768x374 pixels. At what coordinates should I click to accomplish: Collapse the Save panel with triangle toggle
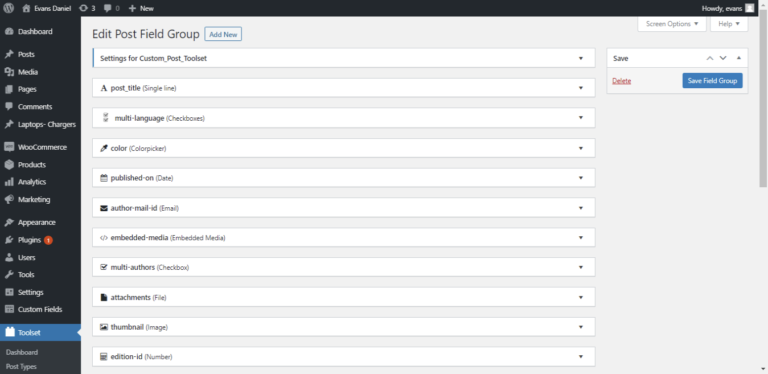coord(739,58)
